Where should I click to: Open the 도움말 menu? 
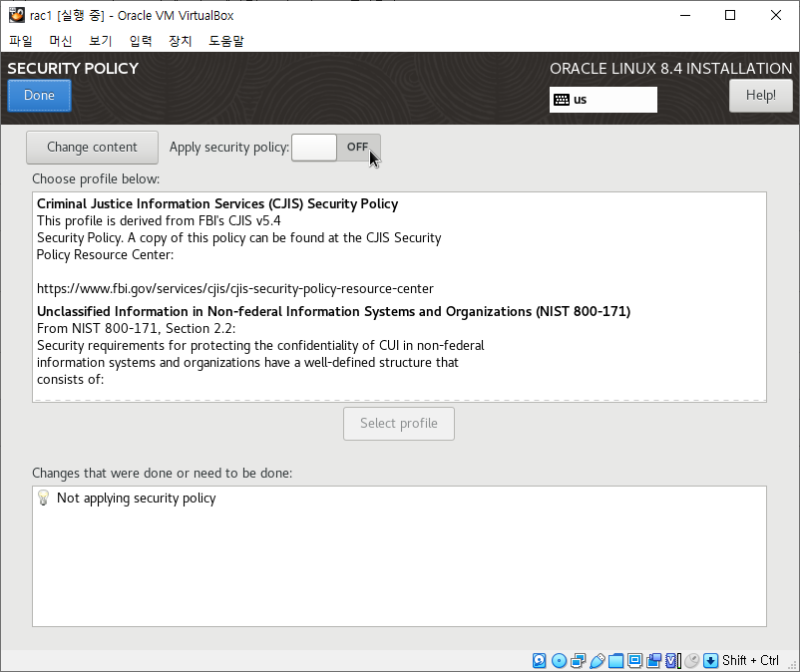pos(226,41)
